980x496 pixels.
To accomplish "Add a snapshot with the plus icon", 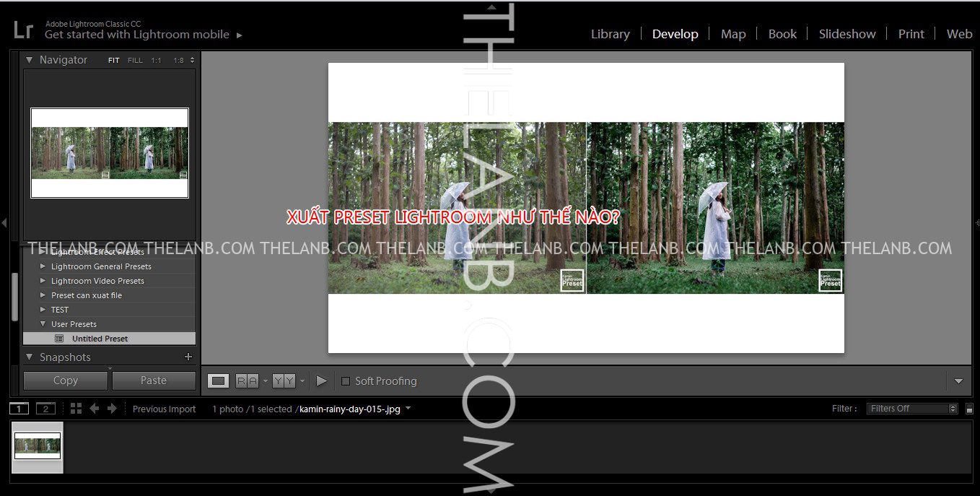I will [188, 357].
